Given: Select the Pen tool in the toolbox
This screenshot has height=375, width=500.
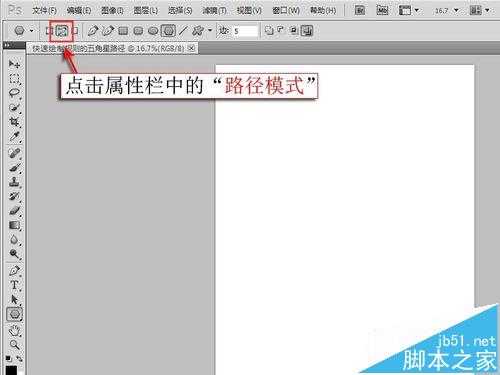Looking at the screenshot, I should click(x=14, y=270).
